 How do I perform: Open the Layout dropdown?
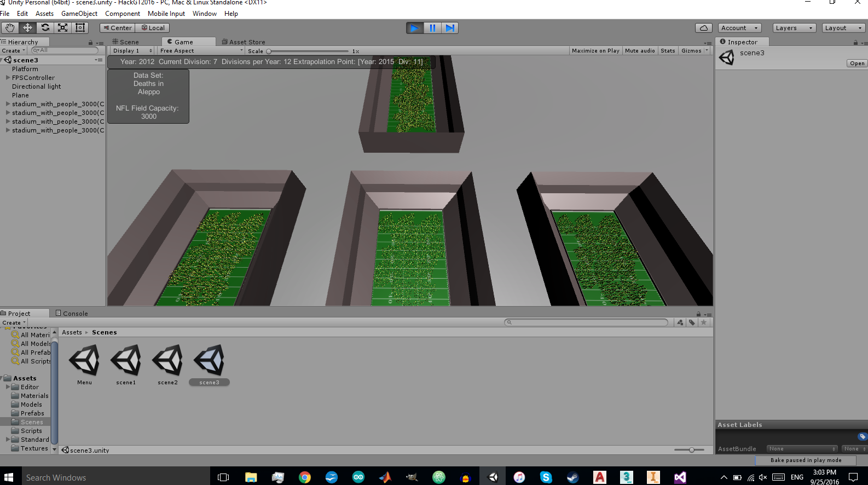843,28
